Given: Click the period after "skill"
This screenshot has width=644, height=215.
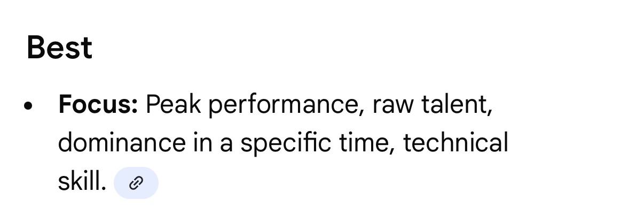Looking at the screenshot, I should pos(104,189).
